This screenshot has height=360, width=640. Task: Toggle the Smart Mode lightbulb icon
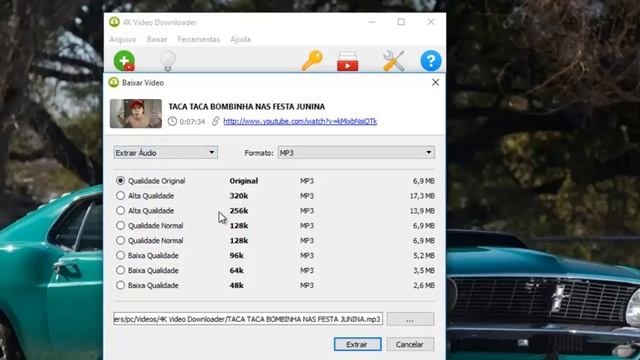168,61
